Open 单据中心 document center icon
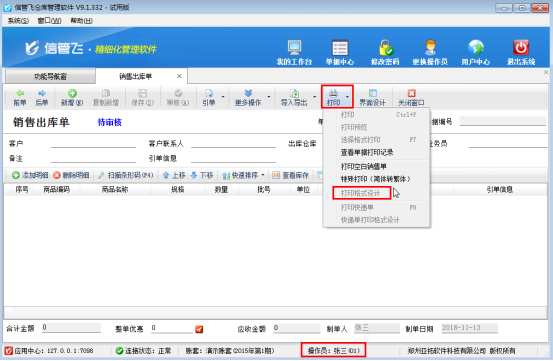Image resolution: width=553 pixels, height=361 pixels. point(340,47)
